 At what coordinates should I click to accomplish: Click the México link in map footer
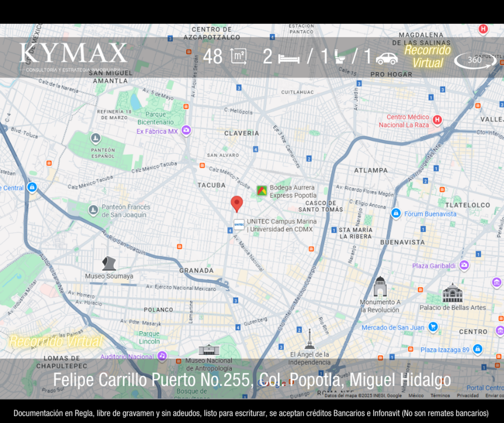(416, 396)
